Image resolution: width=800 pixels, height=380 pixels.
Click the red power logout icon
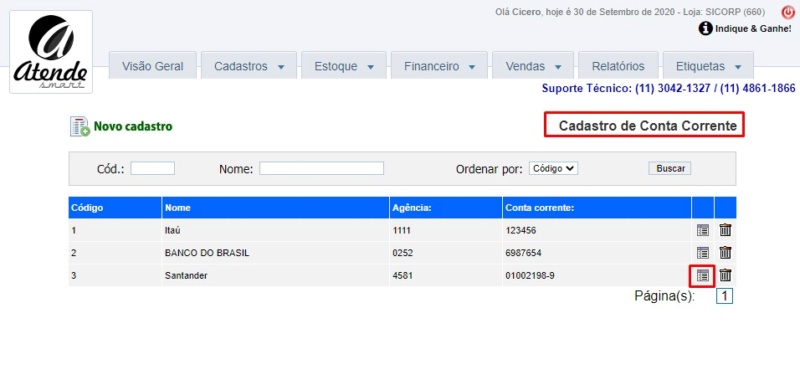click(787, 12)
